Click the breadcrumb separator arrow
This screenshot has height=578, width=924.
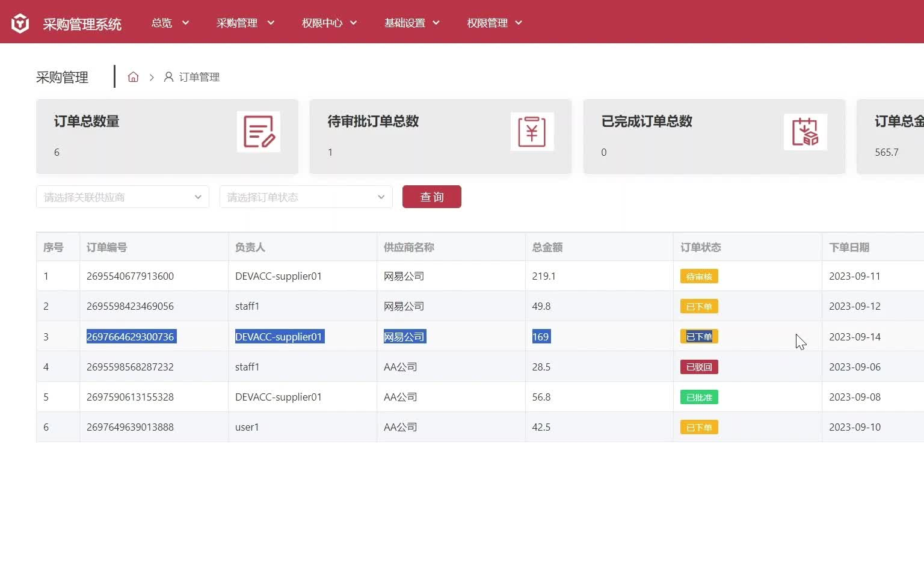(x=152, y=77)
